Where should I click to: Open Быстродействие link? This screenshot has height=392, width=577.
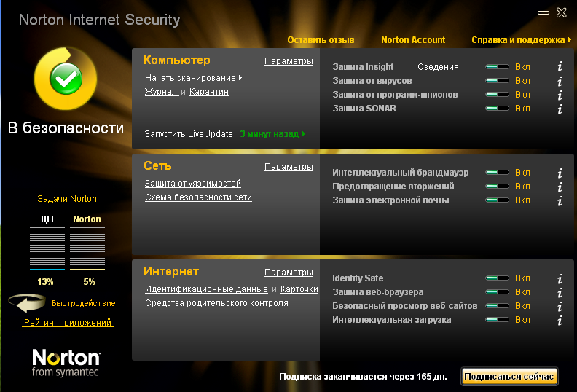[84, 303]
